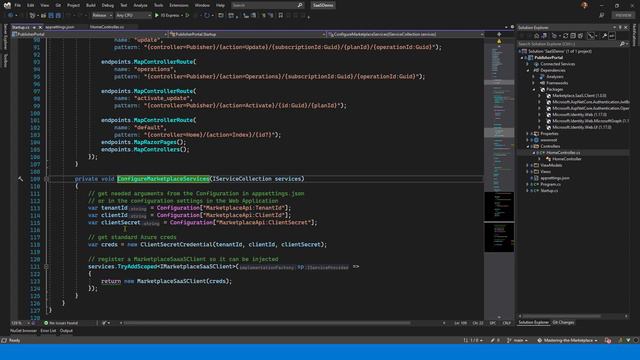This screenshot has height=360, width=640.
Task: Select the Views folder
Action: [x=545, y=171]
